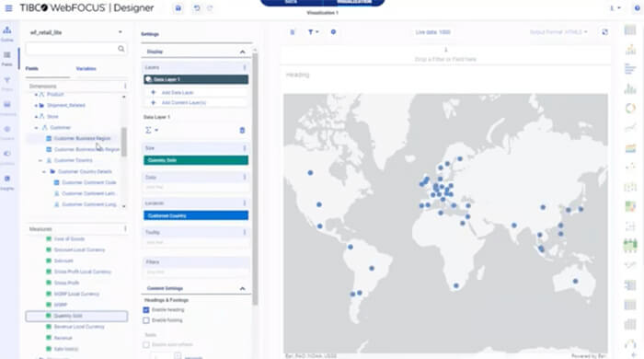The image size is (644, 359).
Task: Toggle the Enable heading checkbox
Action: [146, 309]
